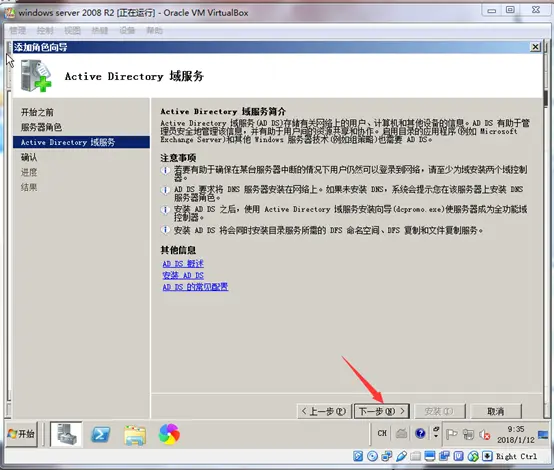Close the 添加角色向导 dialog
This screenshot has width=554, height=470.
(x=536, y=47)
